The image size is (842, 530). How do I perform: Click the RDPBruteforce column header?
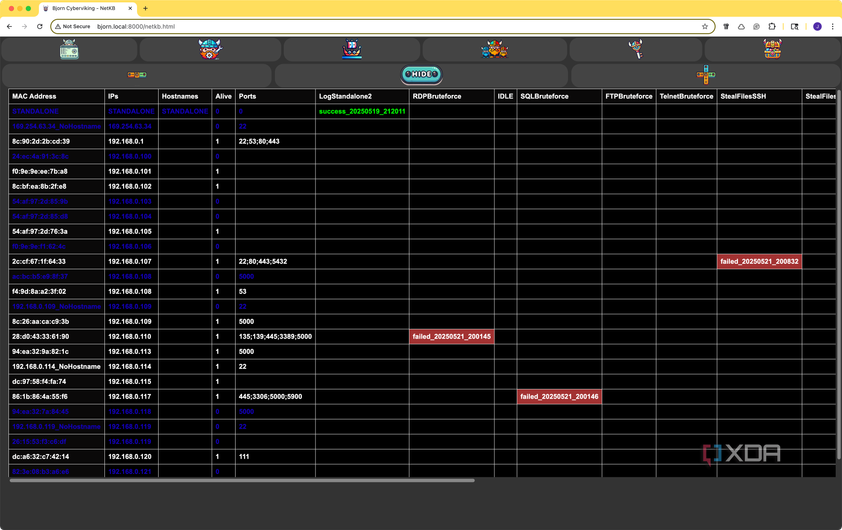(452, 96)
